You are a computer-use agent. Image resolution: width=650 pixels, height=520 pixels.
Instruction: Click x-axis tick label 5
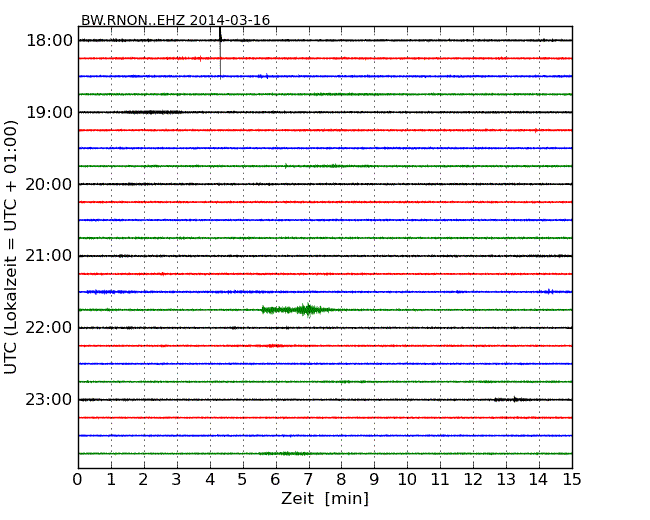[x=243, y=480]
